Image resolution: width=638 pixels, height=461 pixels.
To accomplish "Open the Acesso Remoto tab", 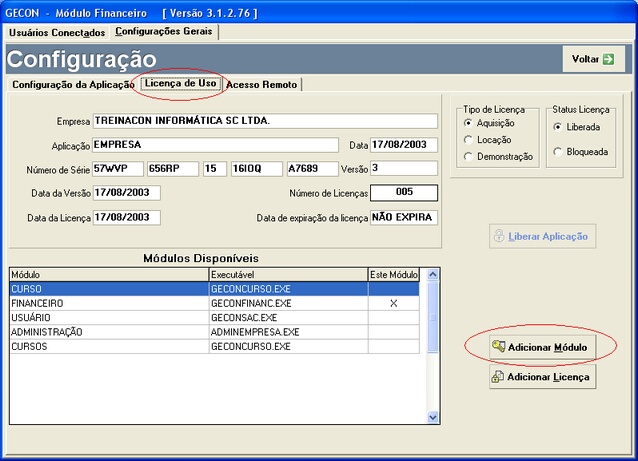I will pyautogui.click(x=261, y=85).
